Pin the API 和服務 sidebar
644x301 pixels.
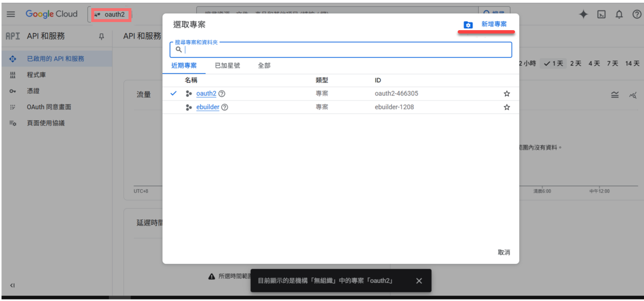click(x=101, y=36)
